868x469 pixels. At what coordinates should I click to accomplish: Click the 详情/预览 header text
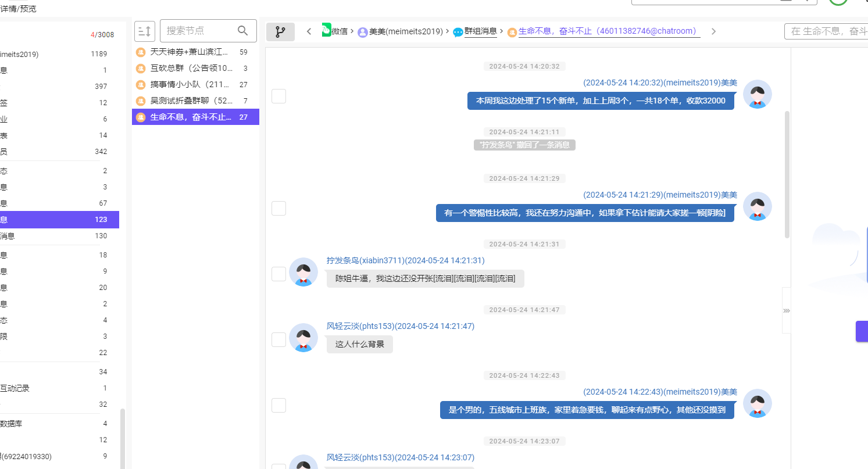[18, 9]
